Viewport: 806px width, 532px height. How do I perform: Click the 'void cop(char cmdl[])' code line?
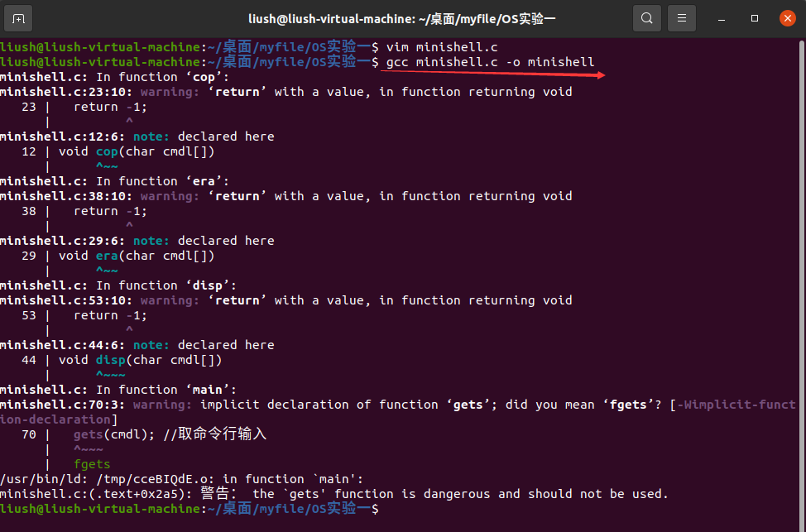[x=137, y=151]
